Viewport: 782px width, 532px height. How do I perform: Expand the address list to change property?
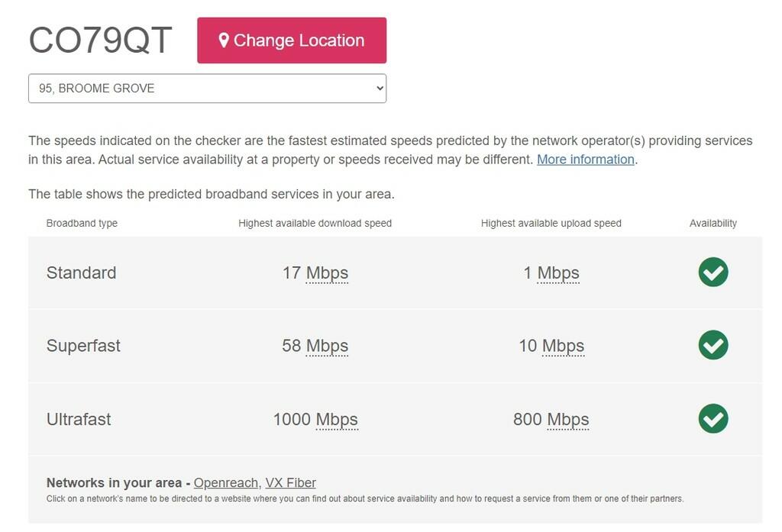[x=206, y=88]
